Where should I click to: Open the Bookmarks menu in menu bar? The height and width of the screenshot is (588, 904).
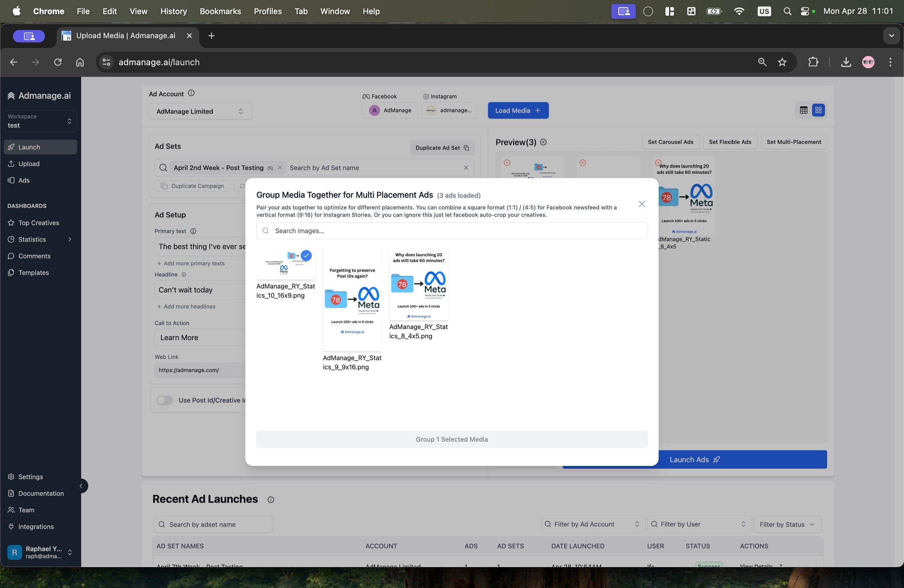click(220, 11)
